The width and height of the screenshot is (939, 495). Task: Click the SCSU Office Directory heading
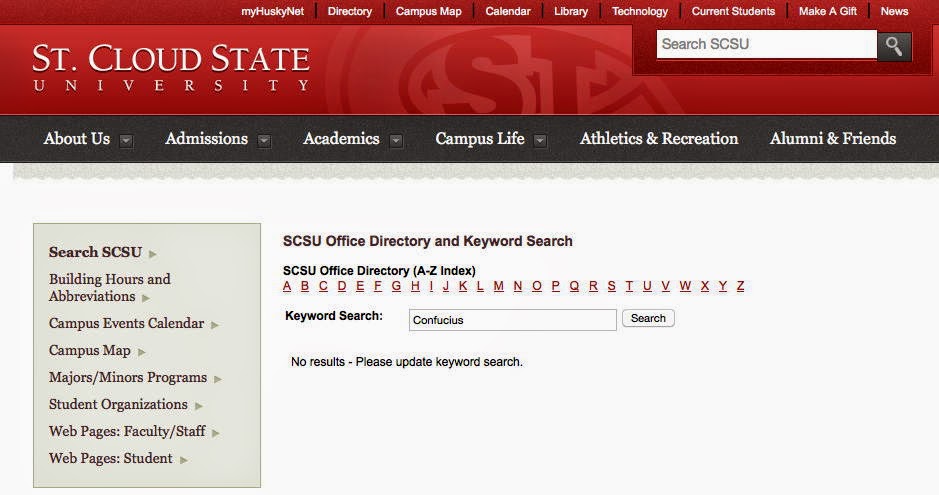coord(428,241)
